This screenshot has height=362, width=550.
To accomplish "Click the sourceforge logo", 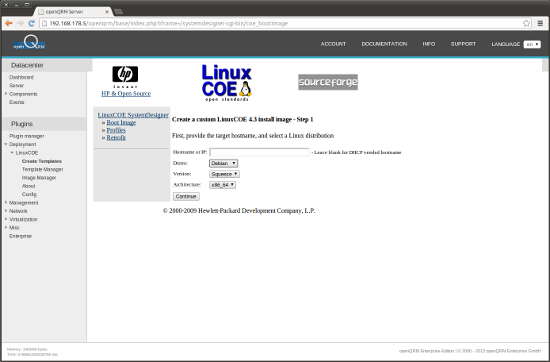I will coord(328,82).
